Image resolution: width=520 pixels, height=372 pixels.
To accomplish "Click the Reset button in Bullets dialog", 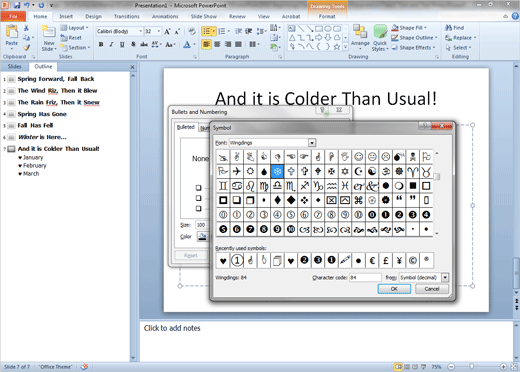I will click(191, 255).
